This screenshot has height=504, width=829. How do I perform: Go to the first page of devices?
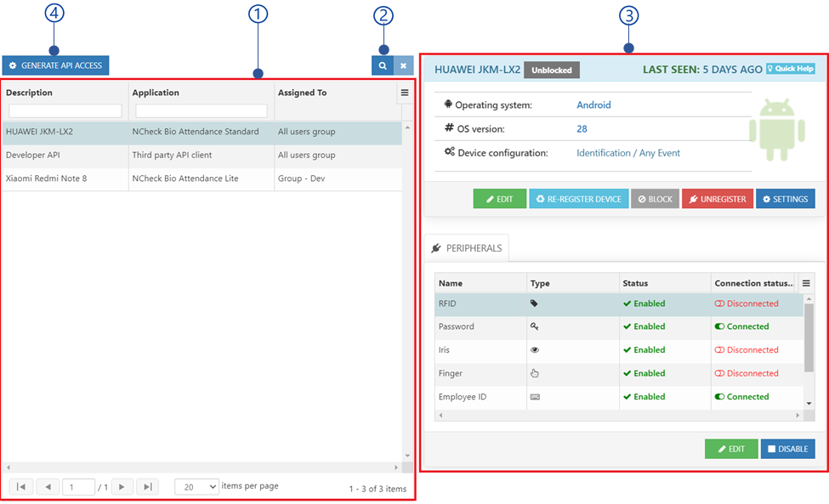[x=21, y=486]
